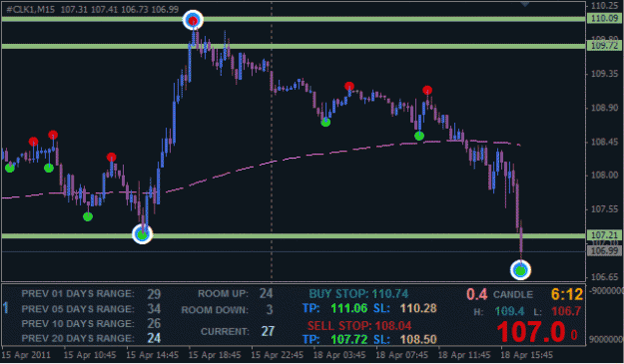Click the 109.72 price label on axis
The height and width of the screenshot is (364, 624).
point(604,46)
